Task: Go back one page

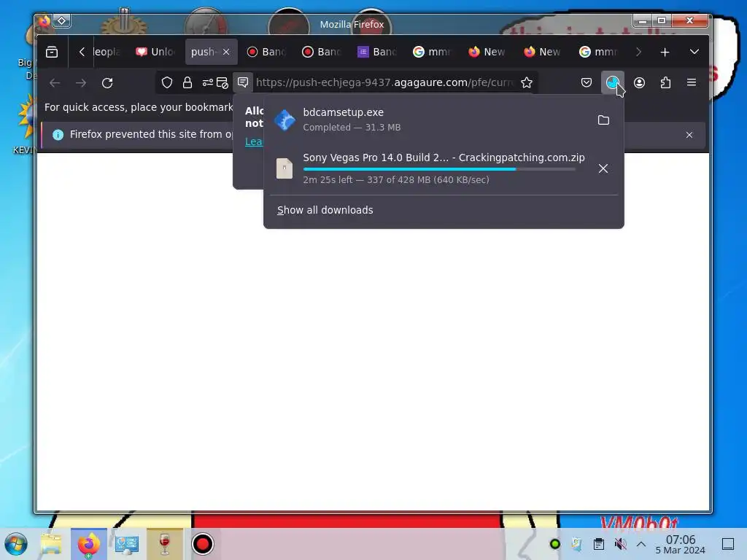Action: pos(55,83)
